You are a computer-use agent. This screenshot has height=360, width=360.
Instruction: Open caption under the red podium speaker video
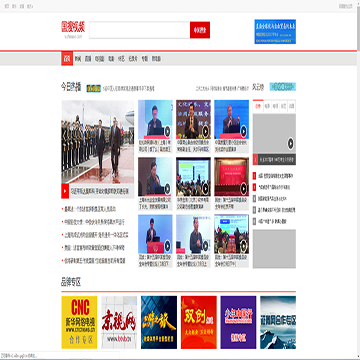pyautogui.click(x=155, y=261)
